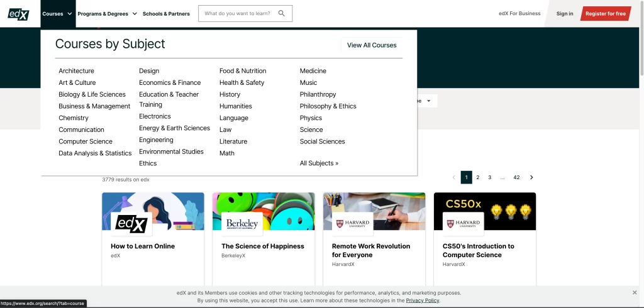Open CS50's Introduction to Computer Science

[x=479, y=251]
